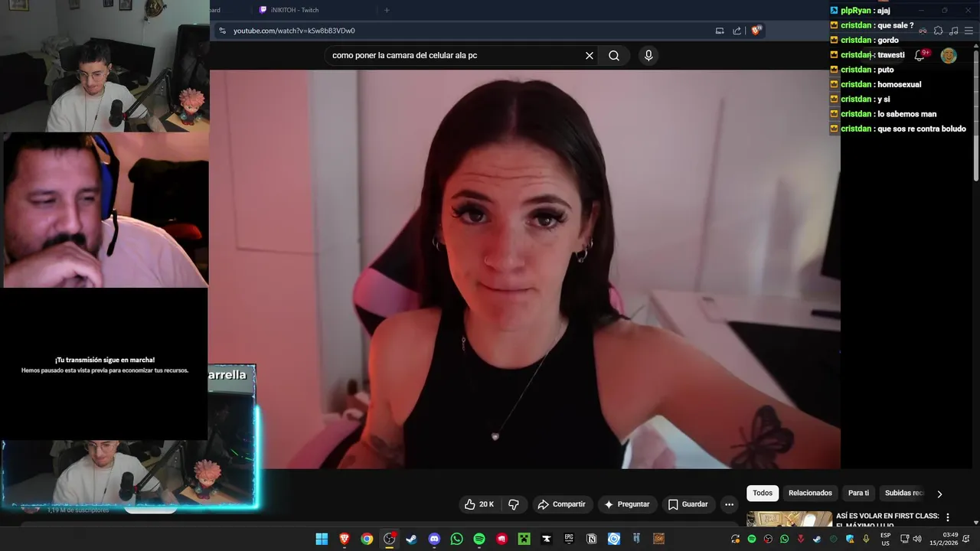The image size is (980, 551).
Task: Open the Windows Start menu
Action: coord(322,539)
